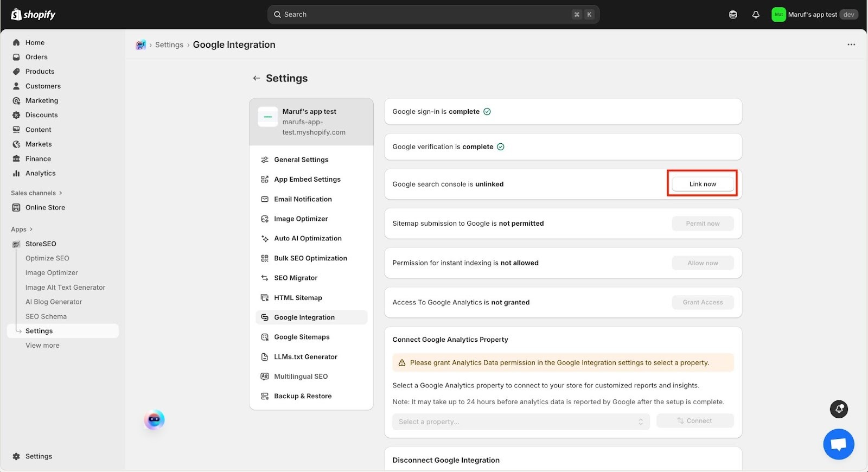Open SEO Schema in sidebar
This screenshot has width=868, height=472.
coord(46,317)
